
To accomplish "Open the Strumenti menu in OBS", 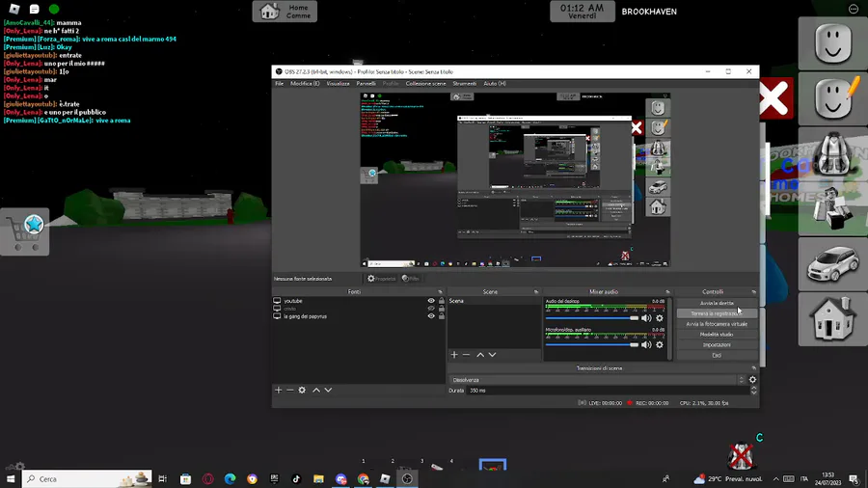I will (465, 84).
